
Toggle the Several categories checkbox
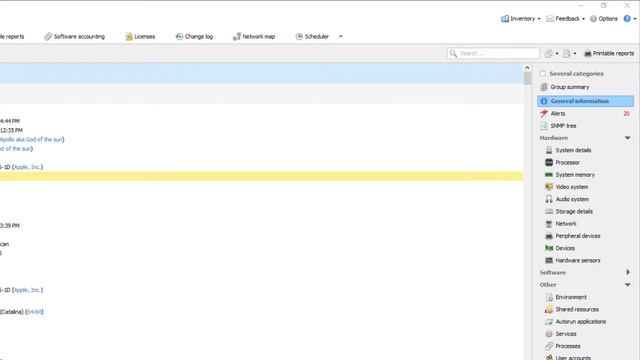pos(543,74)
